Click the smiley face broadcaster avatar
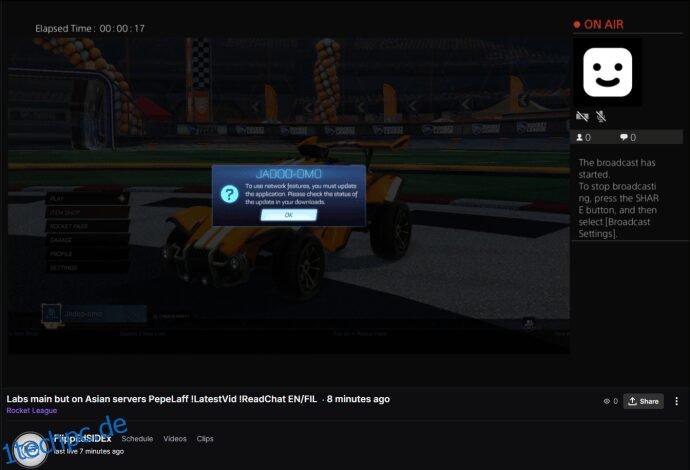690x470 pixels. [607, 72]
